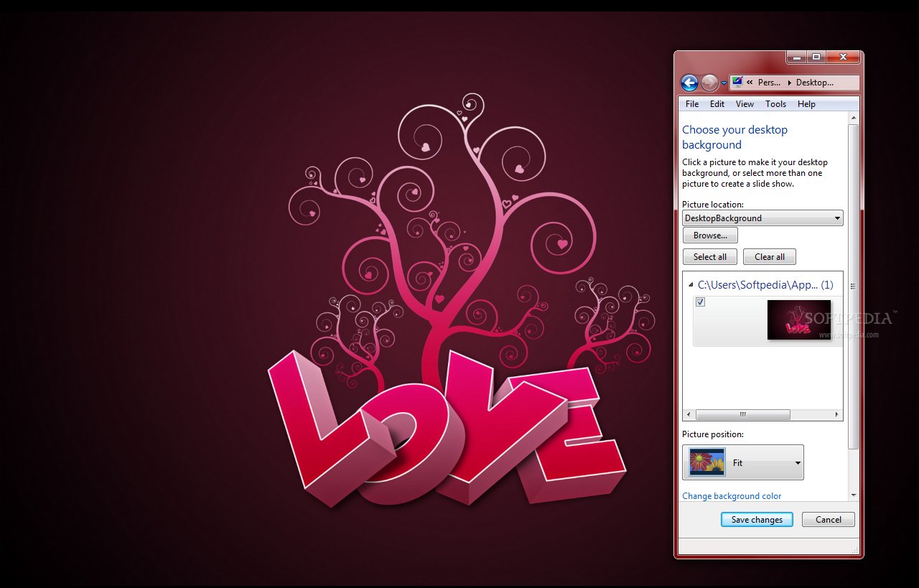Open the Tools menu
919x588 pixels.
tap(775, 104)
